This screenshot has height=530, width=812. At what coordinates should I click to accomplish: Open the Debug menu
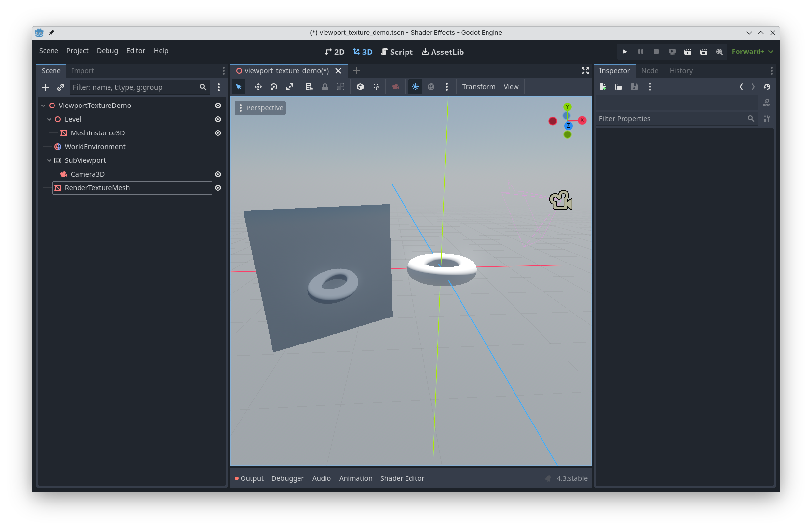108,51
